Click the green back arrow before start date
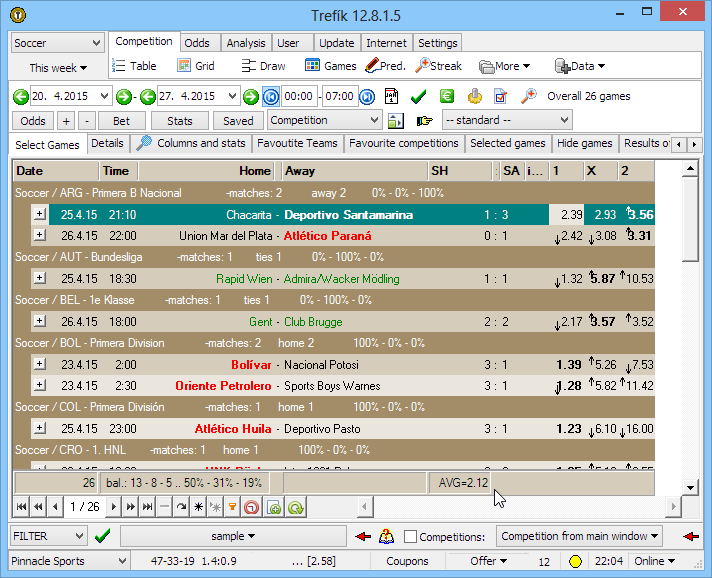 pos(20,97)
